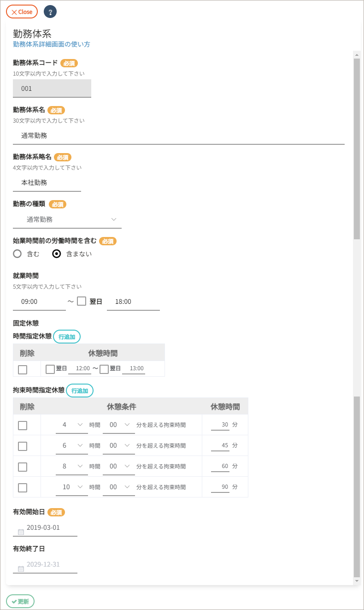Click 行追加 button for 拘束時間指定休憩
This screenshot has width=364, height=610.
(80, 391)
